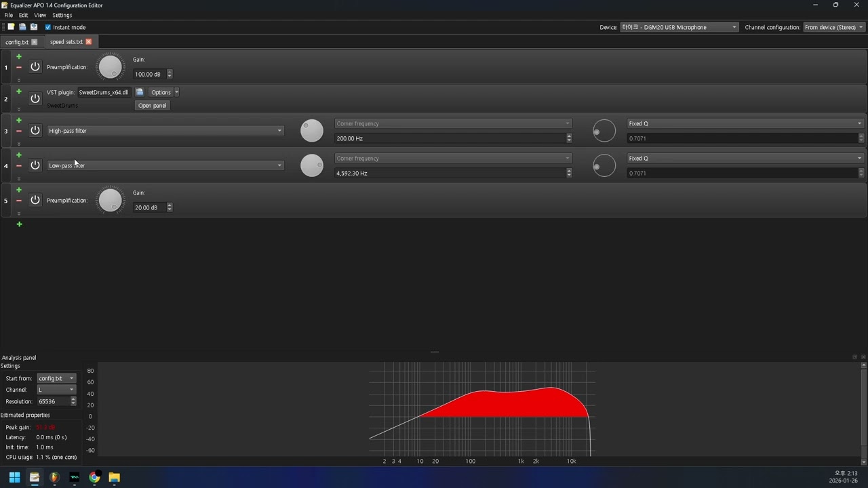
Task: Click green plus on row 5 Preamplification
Action: coord(19,190)
